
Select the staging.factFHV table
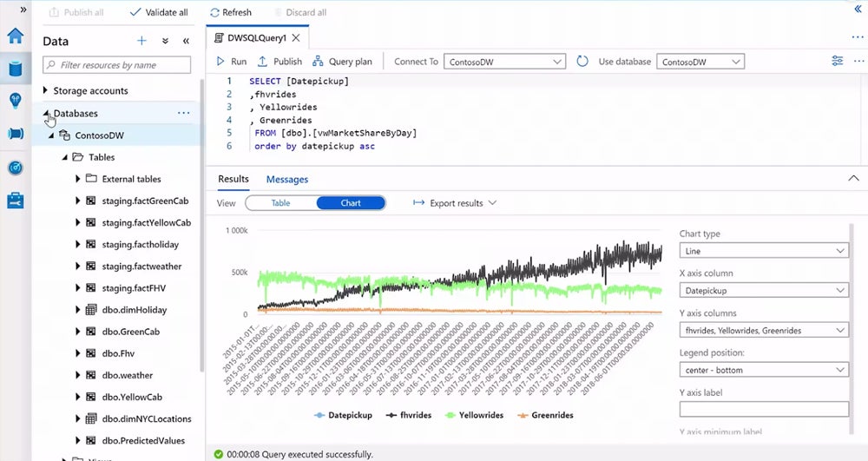coord(134,287)
